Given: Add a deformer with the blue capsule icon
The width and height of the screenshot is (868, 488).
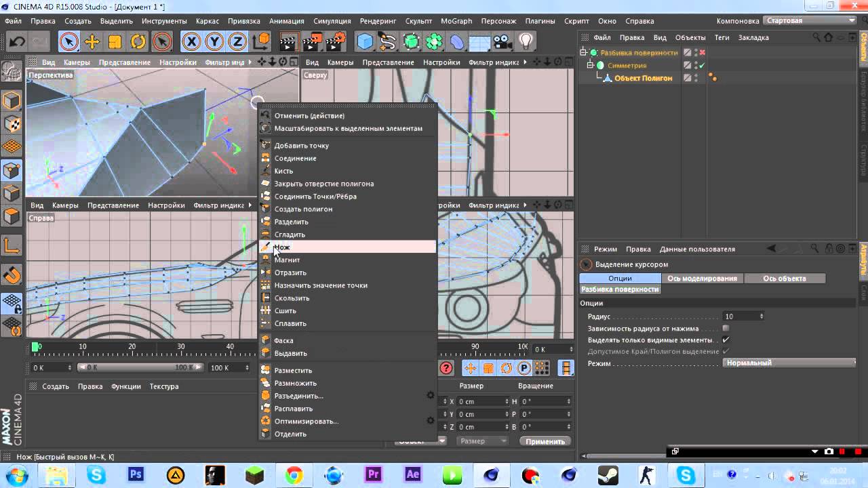Looking at the screenshot, I should pyautogui.click(x=457, y=42).
